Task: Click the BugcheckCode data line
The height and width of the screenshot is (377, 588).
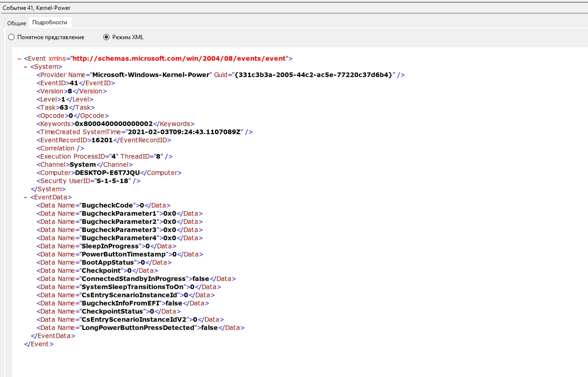Action: tap(104, 205)
